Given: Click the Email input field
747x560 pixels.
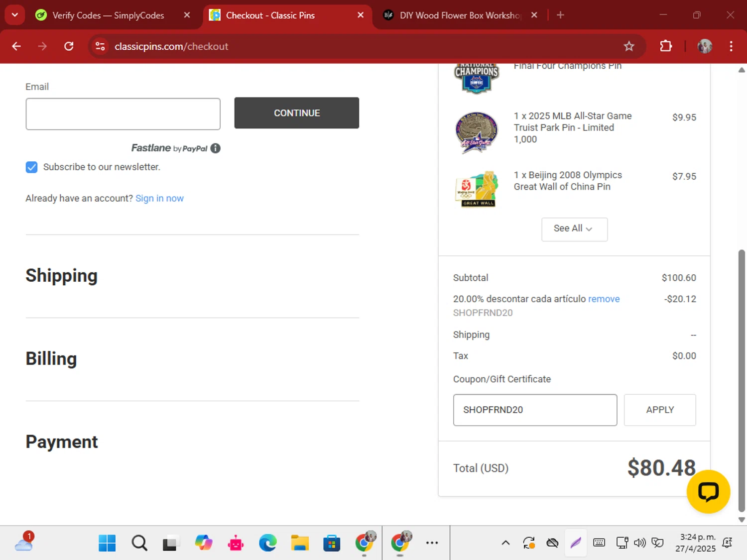Looking at the screenshot, I should (123, 114).
